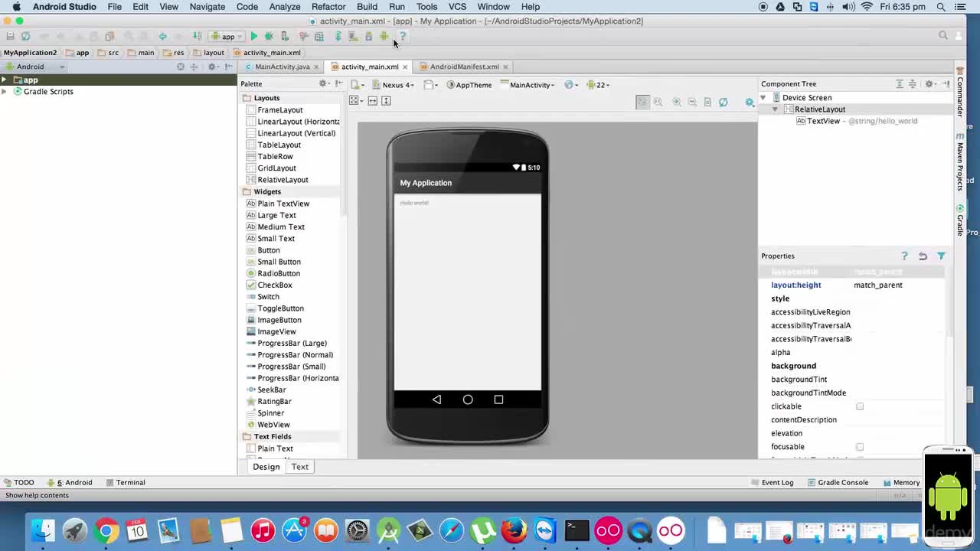Open the AVD Manager phone icon
This screenshot has height=551, width=980.
pos(353,36)
